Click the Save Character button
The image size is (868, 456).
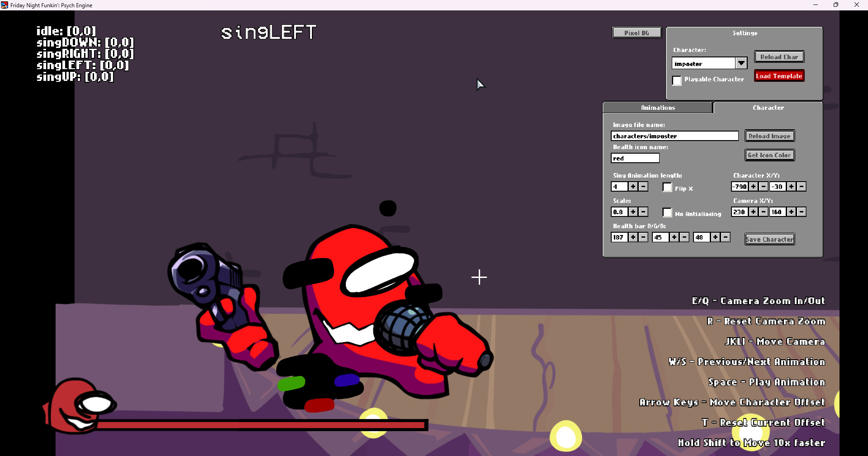[x=769, y=239]
